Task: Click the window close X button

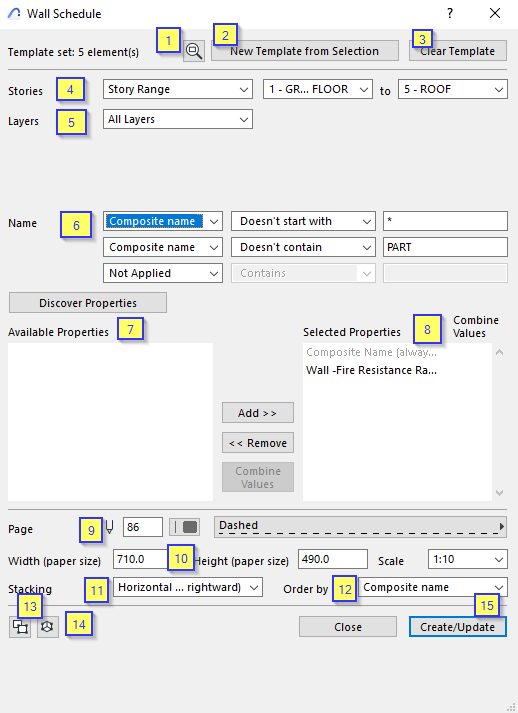Action: pos(495,13)
